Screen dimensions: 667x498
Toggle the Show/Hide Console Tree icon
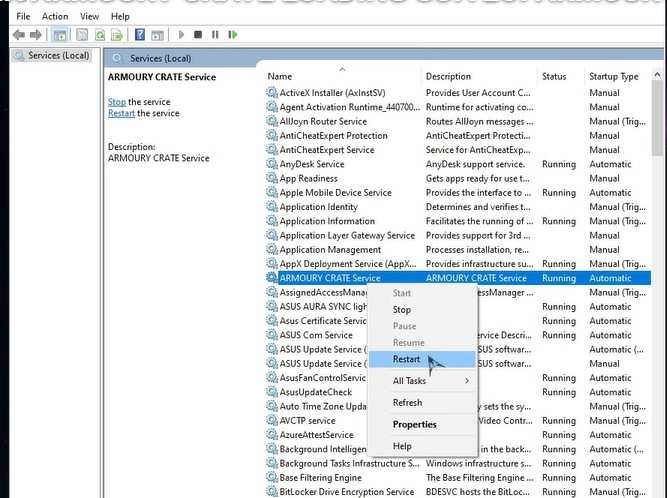click(60, 35)
